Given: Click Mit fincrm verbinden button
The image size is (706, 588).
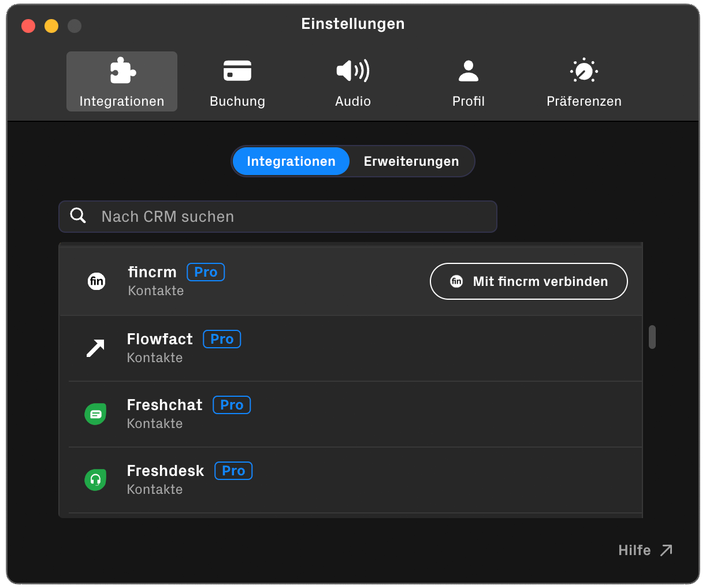Looking at the screenshot, I should [x=528, y=281].
